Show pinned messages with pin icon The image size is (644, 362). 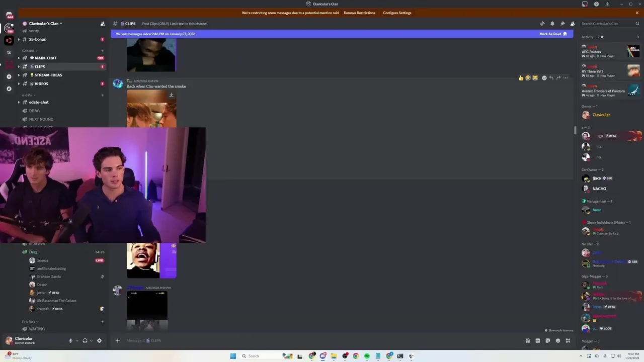[x=562, y=24]
